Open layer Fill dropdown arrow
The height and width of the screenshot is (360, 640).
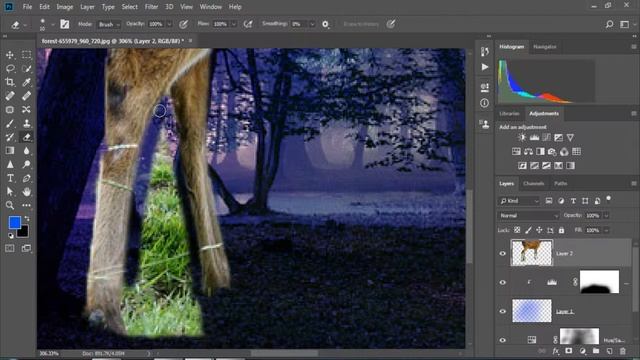(606, 230)
